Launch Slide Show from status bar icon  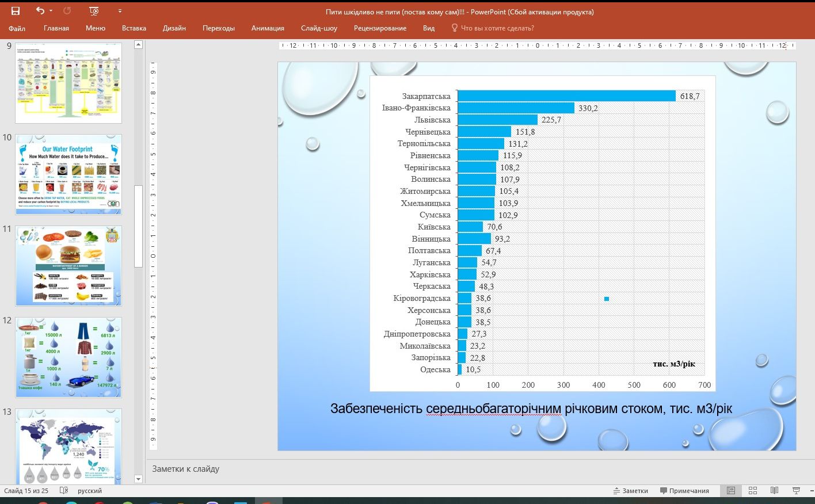pos(796,491)
